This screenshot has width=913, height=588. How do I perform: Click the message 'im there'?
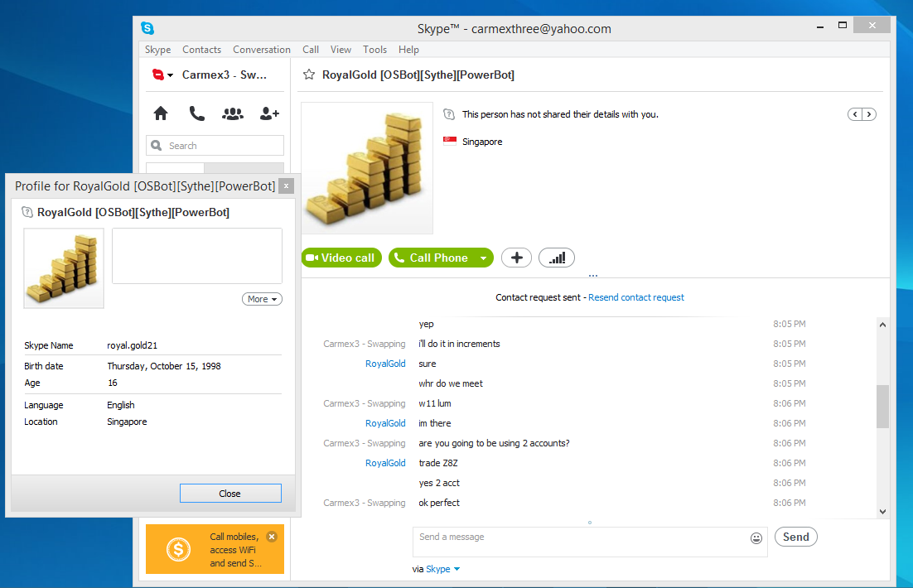coord(434,423)
